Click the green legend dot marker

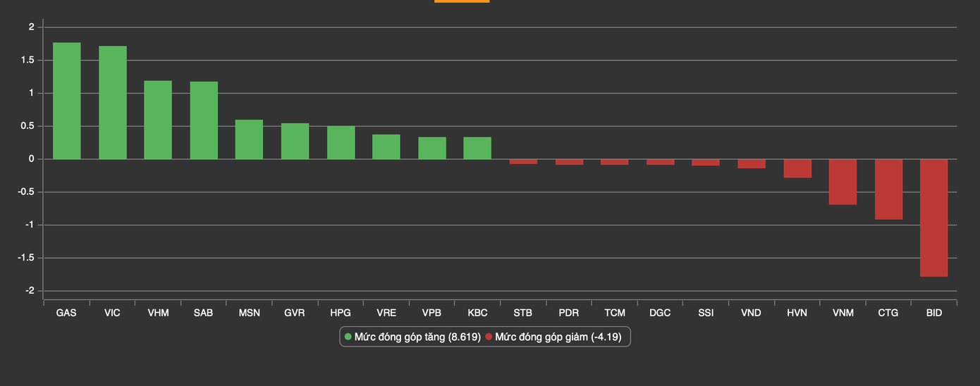[x=348, y=337]
